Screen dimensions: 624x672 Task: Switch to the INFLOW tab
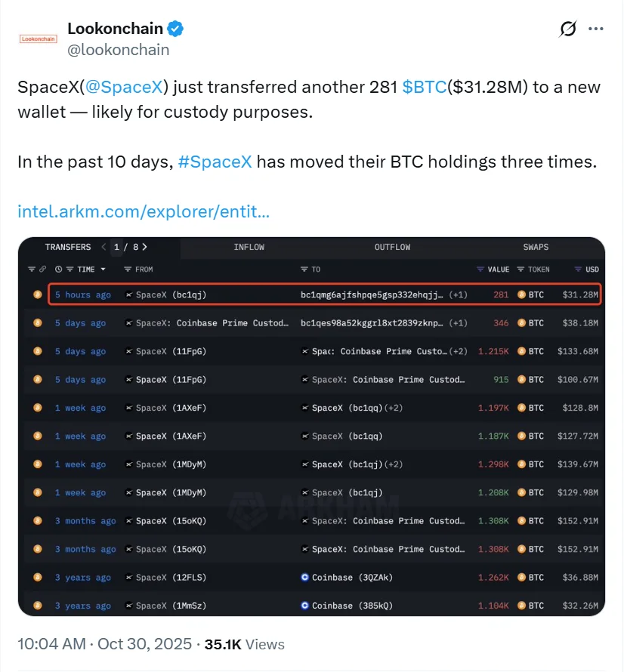pyautogui.click(x=249, y=247)
